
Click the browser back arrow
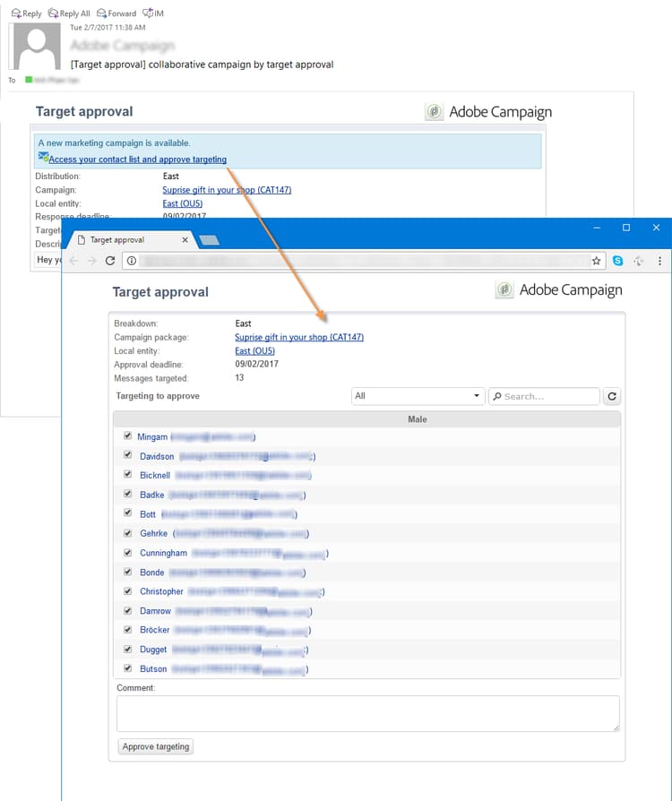click(x=74, y=261)
